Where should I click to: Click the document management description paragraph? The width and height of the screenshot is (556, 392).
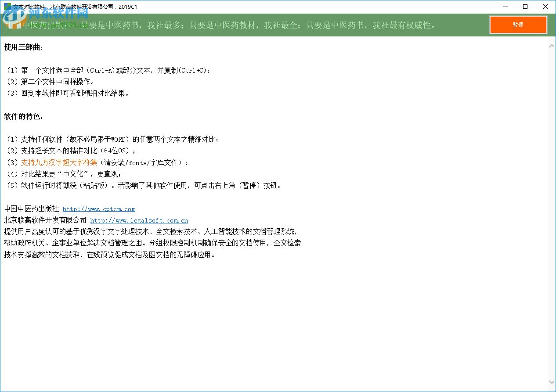point(152,243)
